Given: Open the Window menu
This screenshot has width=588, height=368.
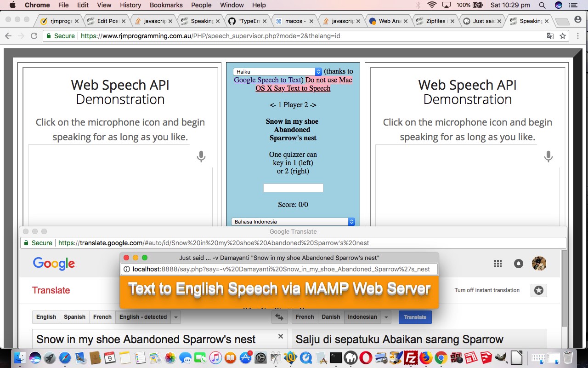Looking at the screenshot, I should 232,5.
